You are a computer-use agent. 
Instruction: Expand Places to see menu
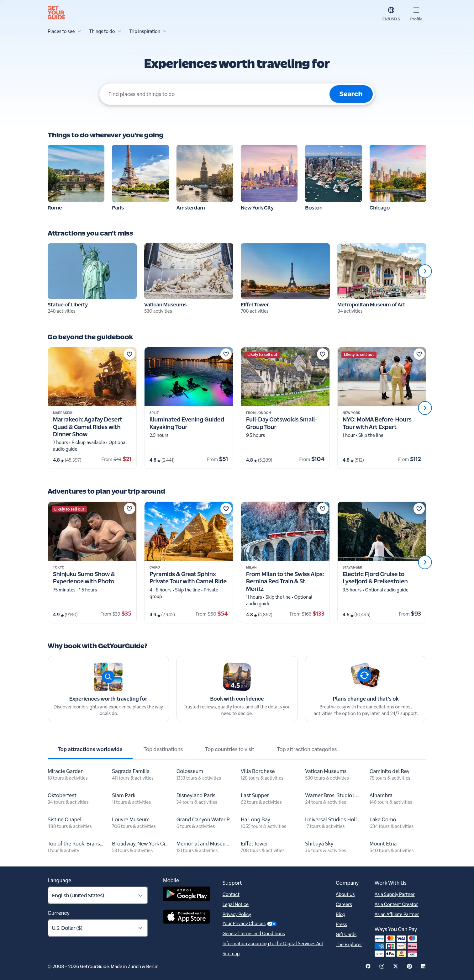(64, 31)
